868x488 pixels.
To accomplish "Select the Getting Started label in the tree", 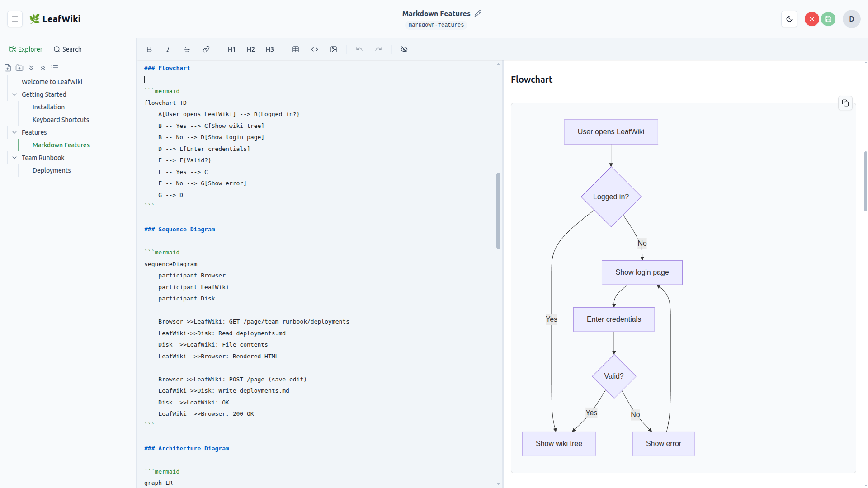I will [x=44, y=94].
